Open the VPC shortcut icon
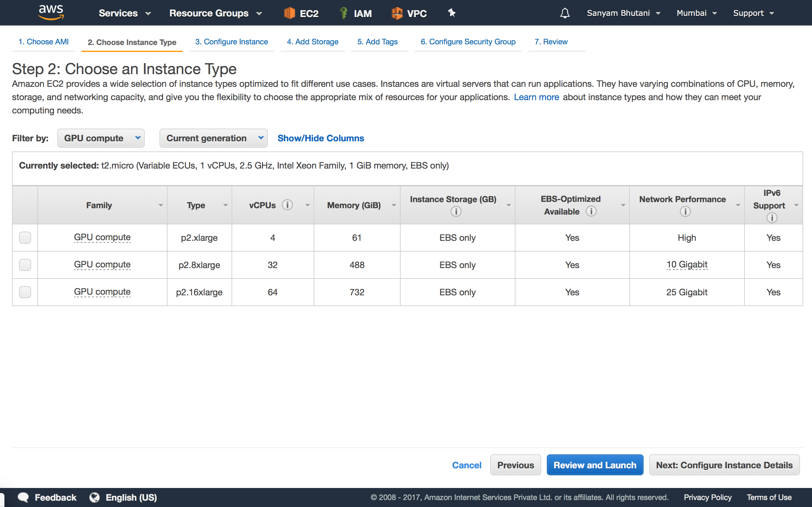Screen dimensions: 812x507 point(397,13)
